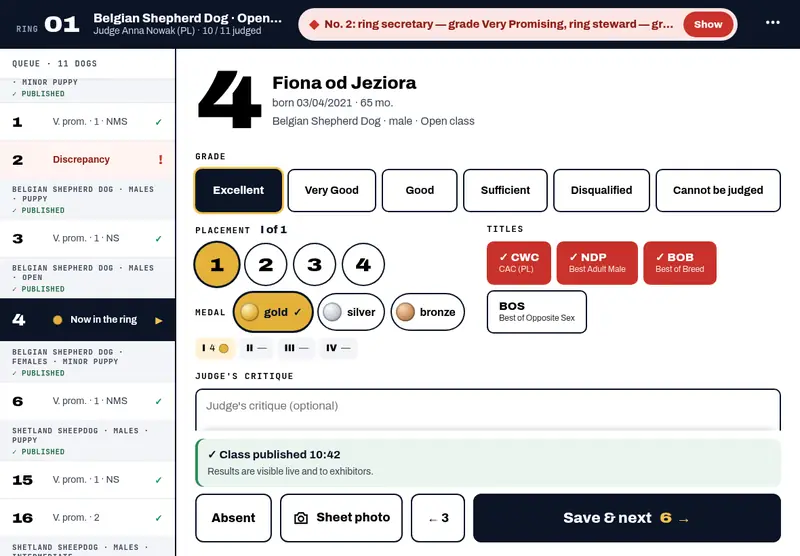Open dog 1 in the queue
Viewport: 800px width, 556px height.
(x=87, y=122)
